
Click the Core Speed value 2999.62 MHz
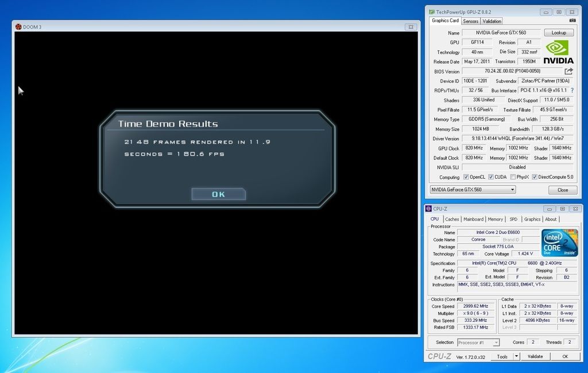click(475, 306)
